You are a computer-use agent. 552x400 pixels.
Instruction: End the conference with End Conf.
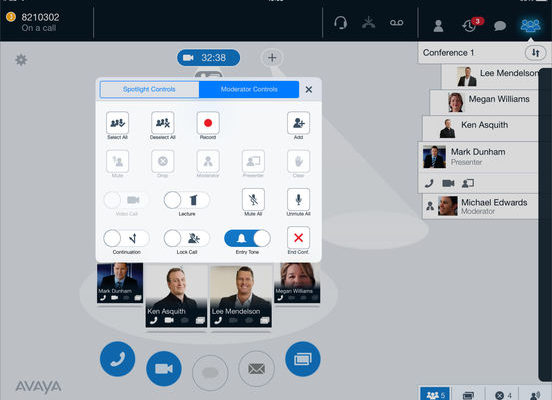(x=298, y=238)
